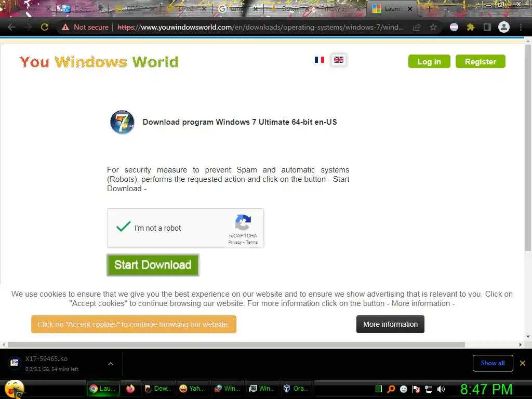Open Chrome three-dot menu

pyautogui.click(x=521, y=27)
